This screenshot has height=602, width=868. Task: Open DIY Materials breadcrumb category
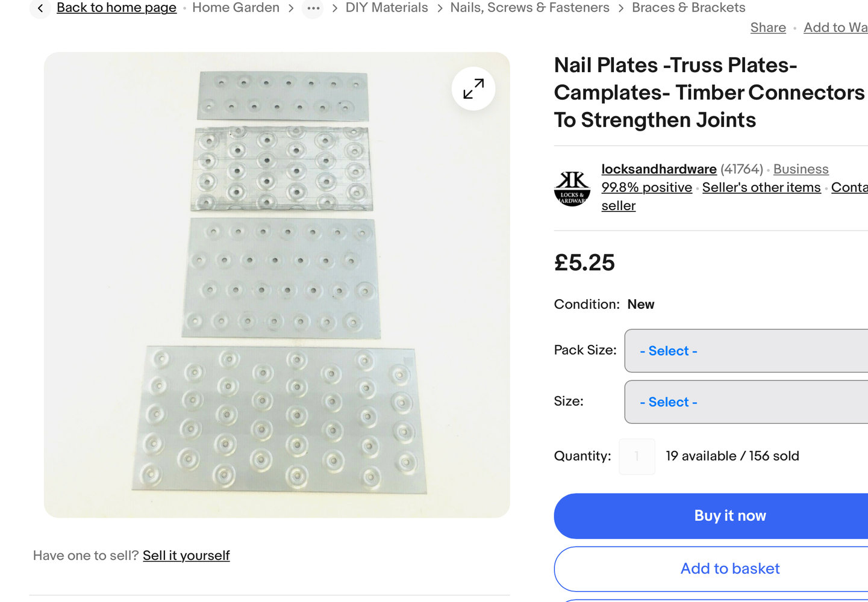coord(386,8)
